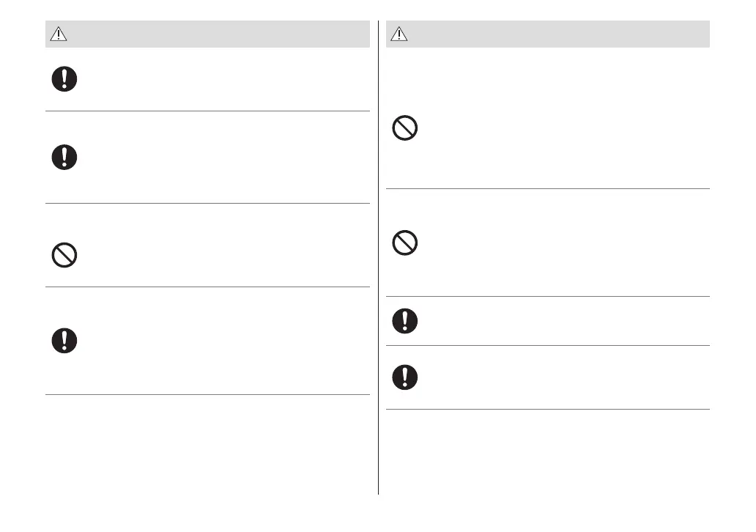This screenshot has width=756, height=532.
Task: Select the upper prohibition icon in right column
Action: [405, 130]
